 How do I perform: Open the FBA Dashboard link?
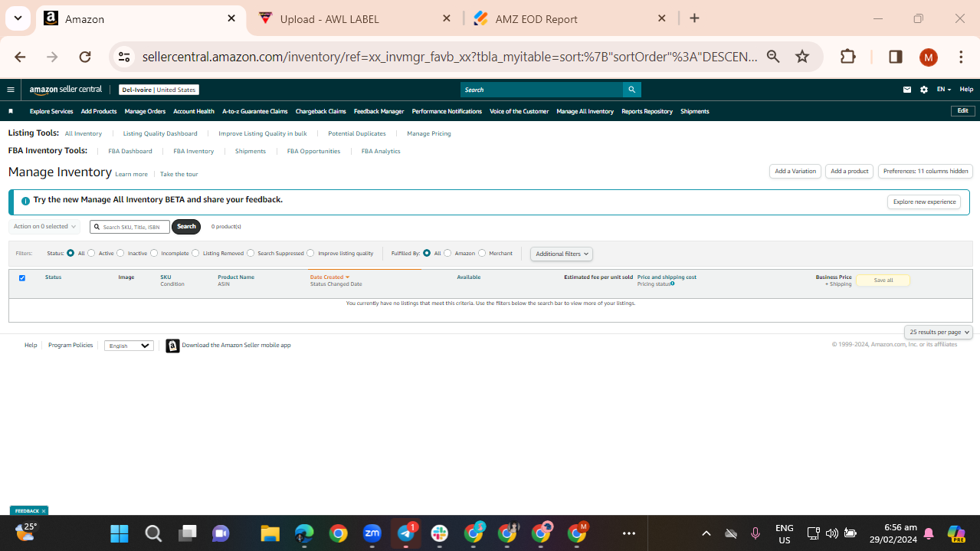pyautogui.click(x=130, y=152)
